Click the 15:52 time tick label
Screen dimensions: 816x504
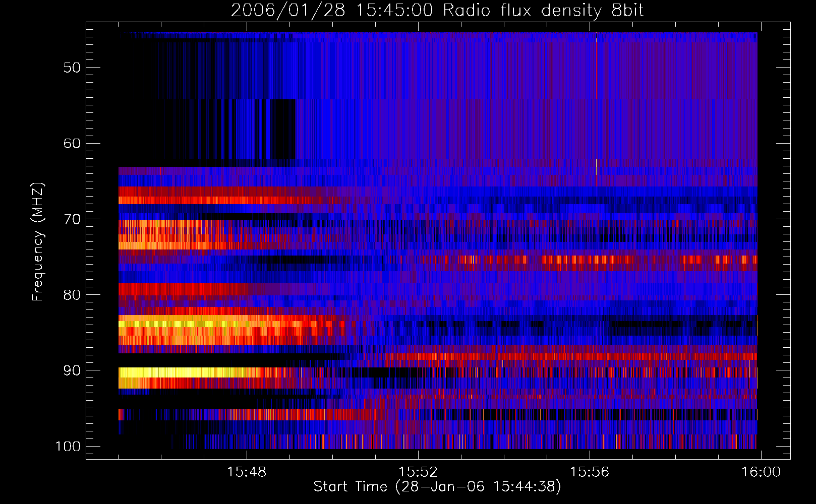(x=418, y=472)
